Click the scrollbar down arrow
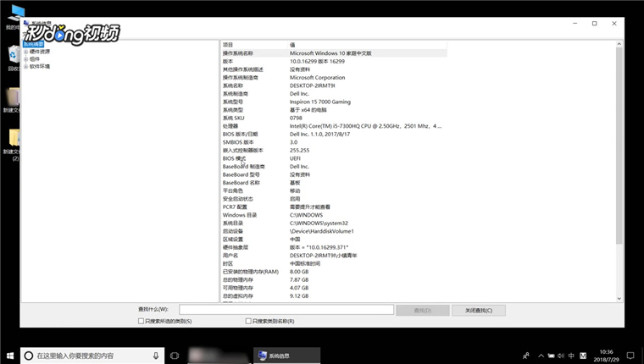 click(619, 299)
